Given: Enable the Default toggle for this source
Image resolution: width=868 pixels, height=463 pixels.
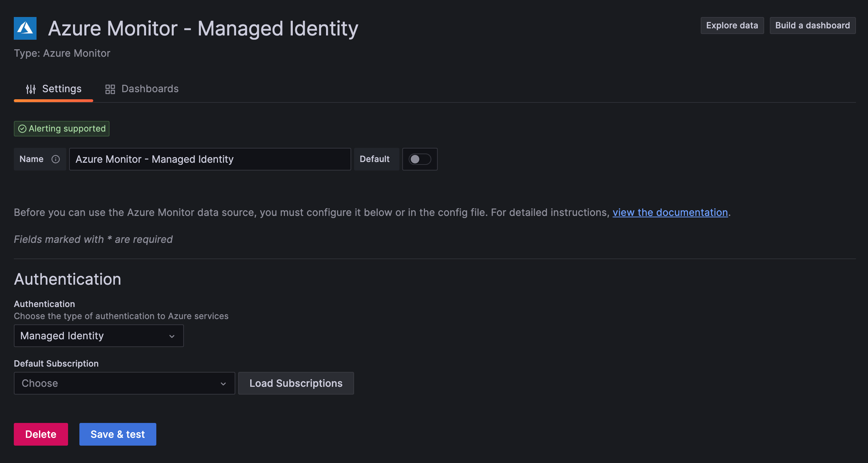Looking at the screenshot, I should click(x=419, y=159).
